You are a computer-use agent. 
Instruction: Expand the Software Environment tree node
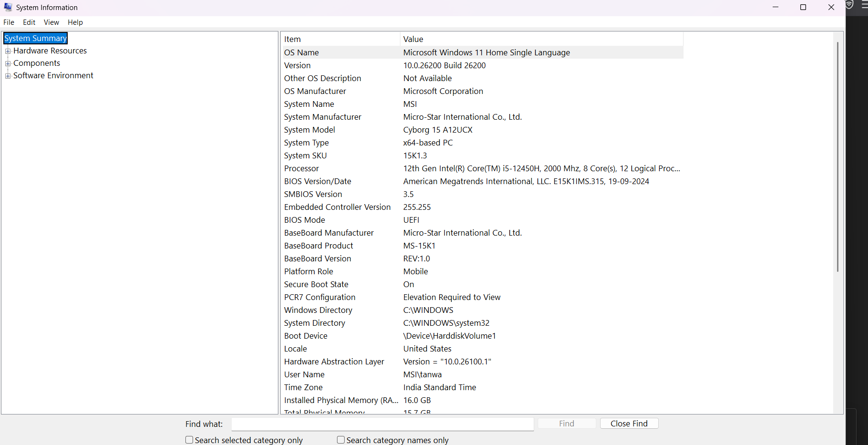click(8, 76)
